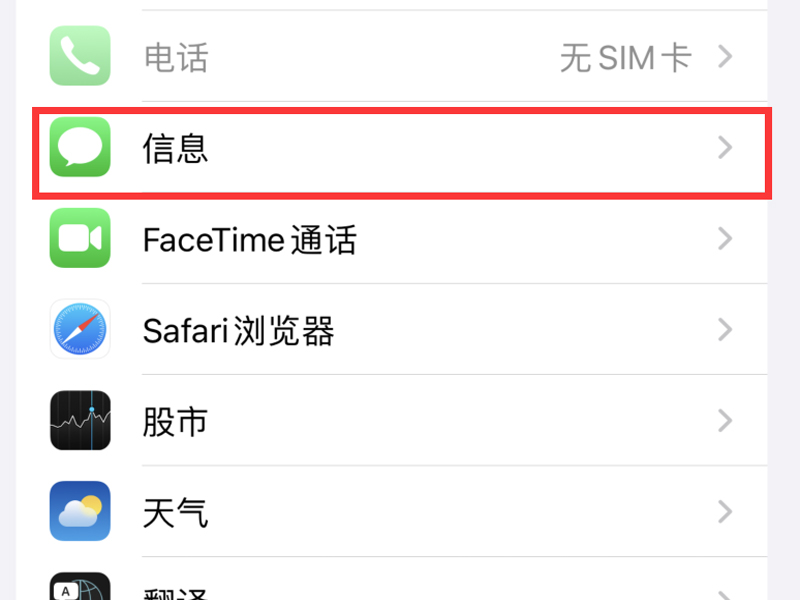Viewport: 800px width, 600px height.
Task: Tap the chevron on the 信息 row
Action: pos(726,148)
